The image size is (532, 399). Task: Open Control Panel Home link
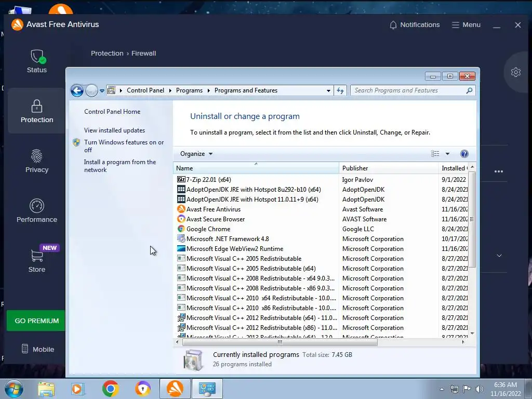112,112
